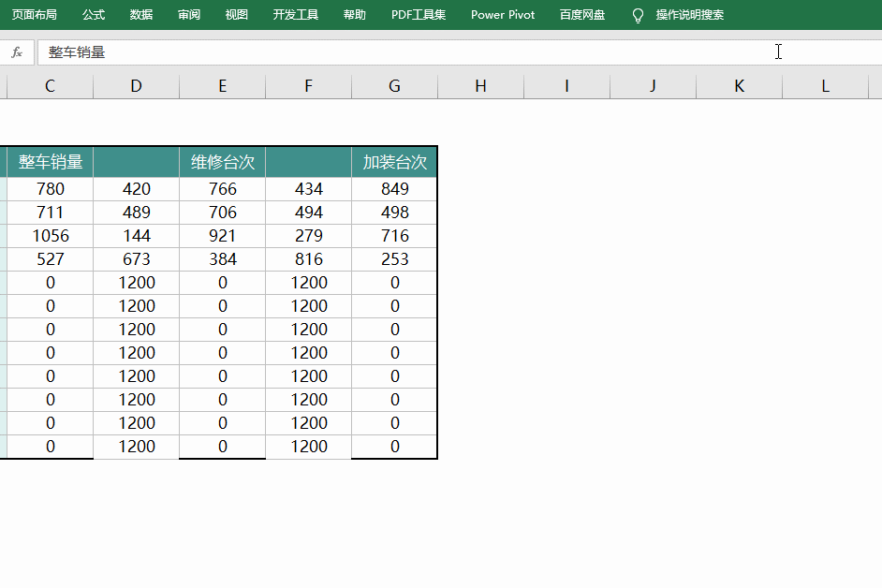Click the cell containing 498
The width and height of the screenshot is (882, 588).
(x=394, y=213)
